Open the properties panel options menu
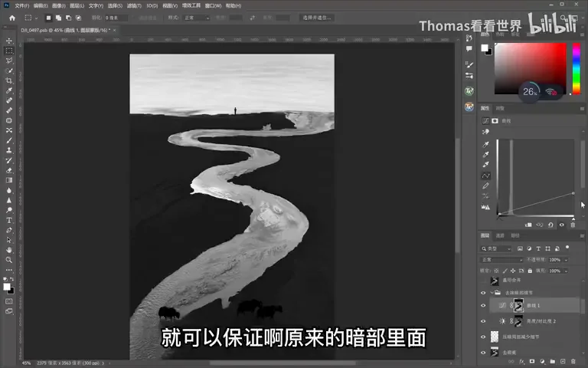Image resolution: width=588 pixels, height=368 pixels. (582, 108)
